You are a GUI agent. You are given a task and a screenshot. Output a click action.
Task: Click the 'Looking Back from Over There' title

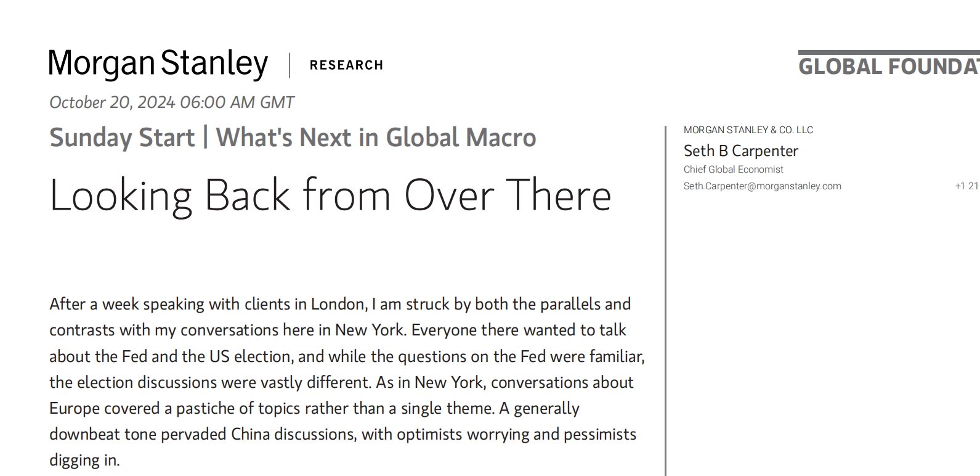[x=330, y=195]
